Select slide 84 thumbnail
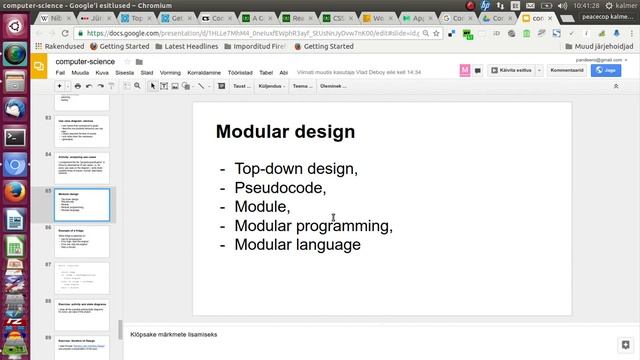This screenshot has height=360, width=640. pyautogui.click(x=82, y=168)
